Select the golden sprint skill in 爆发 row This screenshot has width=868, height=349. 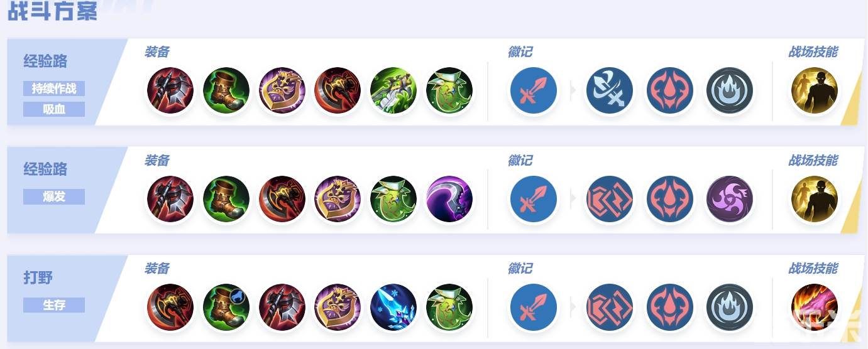coord(814,200)
